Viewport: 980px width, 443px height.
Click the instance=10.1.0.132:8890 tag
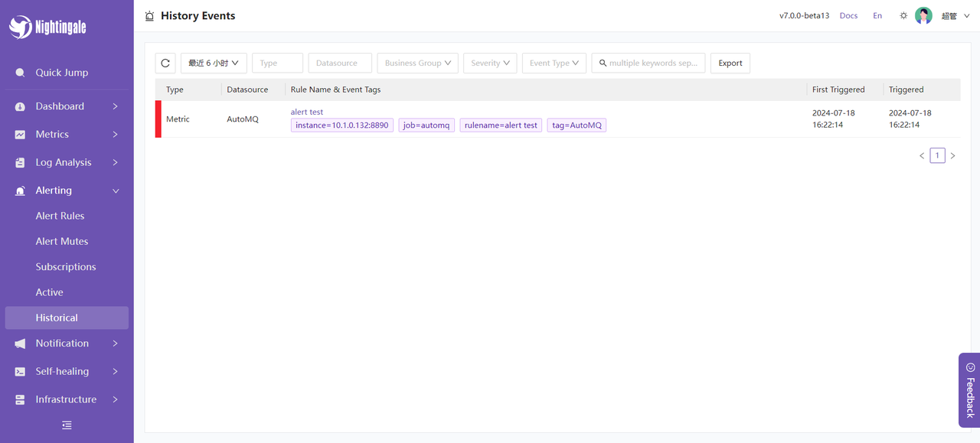(342, 125)
